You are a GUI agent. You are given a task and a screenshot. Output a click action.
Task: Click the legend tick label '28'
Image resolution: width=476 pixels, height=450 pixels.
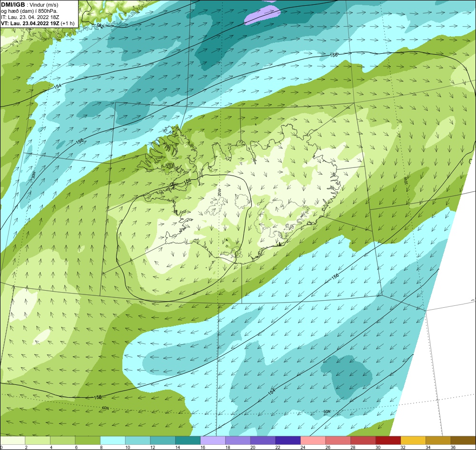coord(353,447)
